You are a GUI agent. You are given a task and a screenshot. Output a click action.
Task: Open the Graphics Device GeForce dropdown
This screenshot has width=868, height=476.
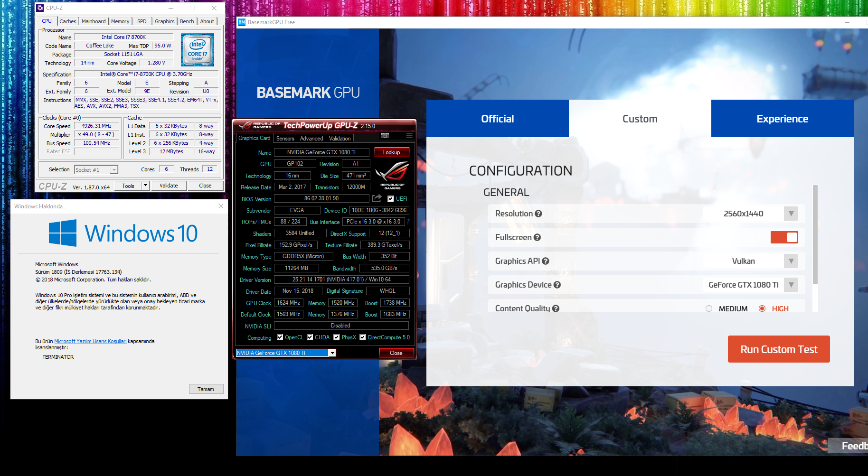click(791, 285)
